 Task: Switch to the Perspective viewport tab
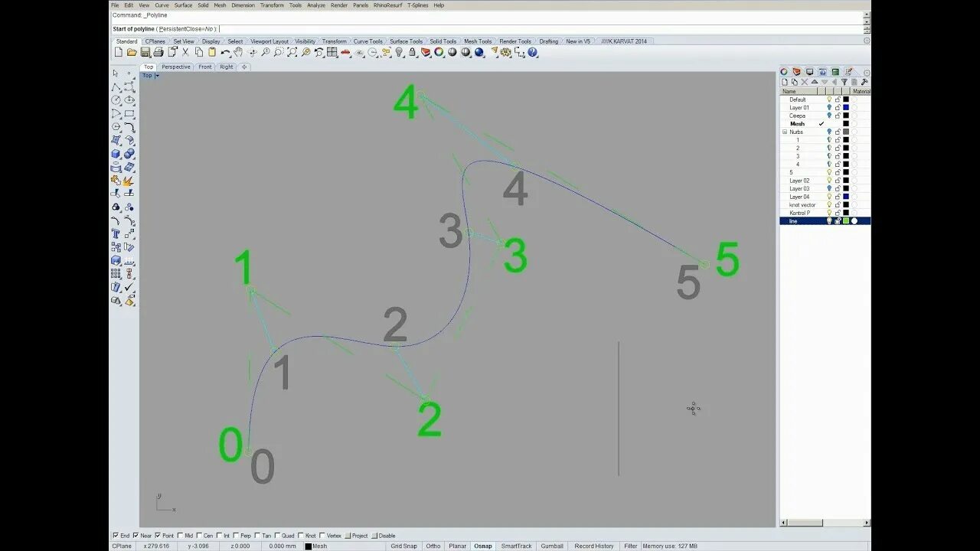(x=175, y=67)
